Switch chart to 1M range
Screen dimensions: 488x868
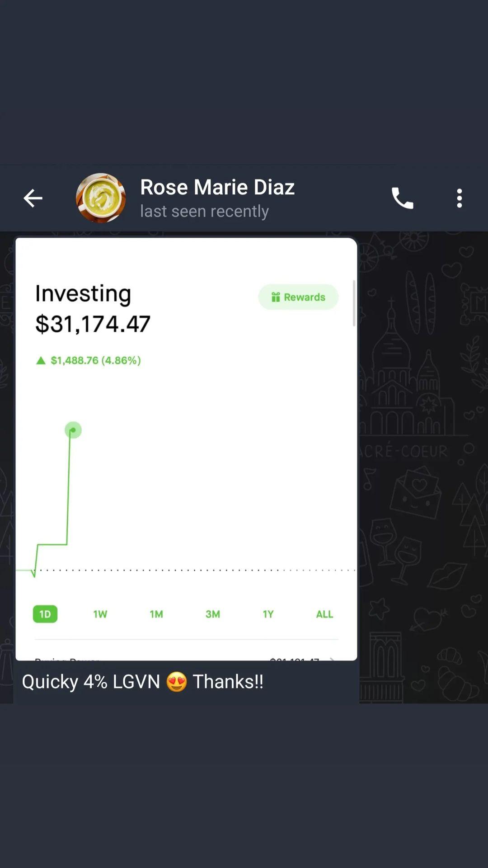pyautogui.click(x=156, y=614)
